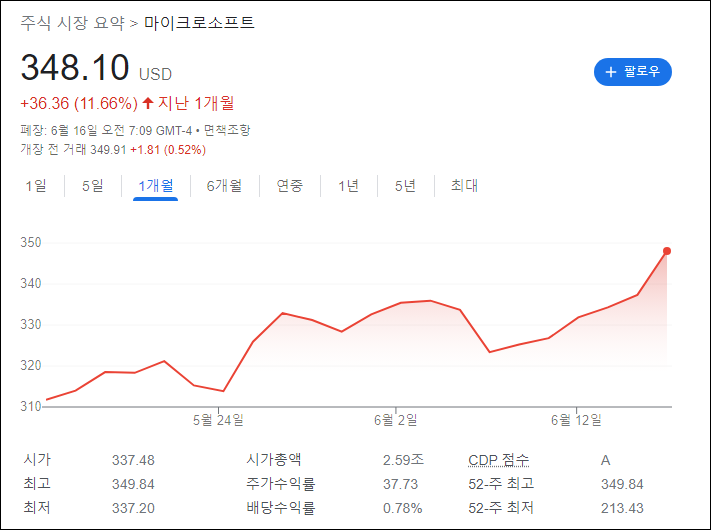The width and height of the screenshot is (711, 530).
Task: Click the 시가 value 337.48
Action: click(133, 460)
